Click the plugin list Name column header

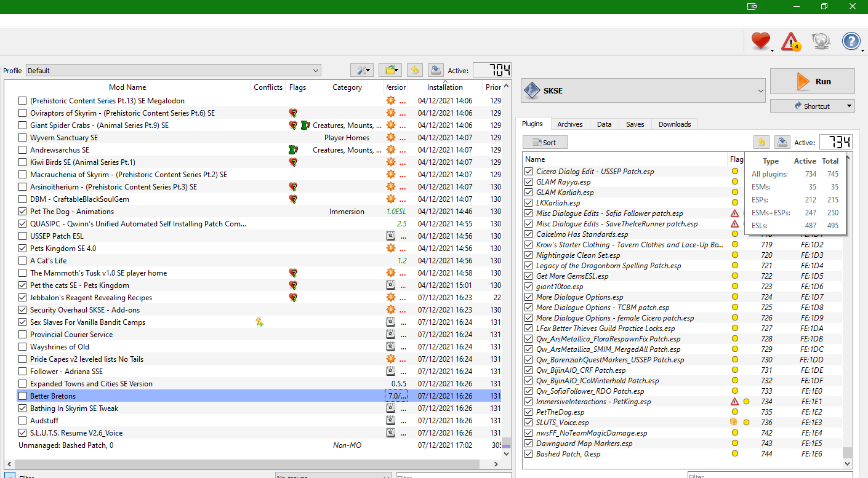point(625,159)
